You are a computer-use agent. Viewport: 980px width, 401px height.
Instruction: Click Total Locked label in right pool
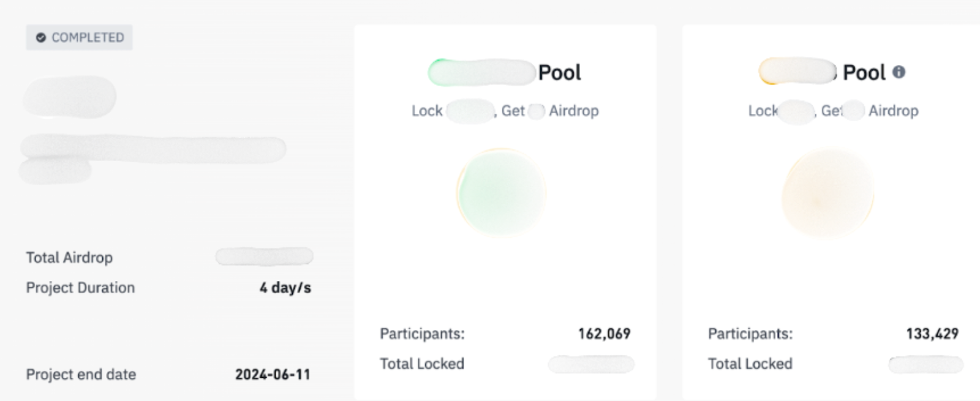[750, 364]
